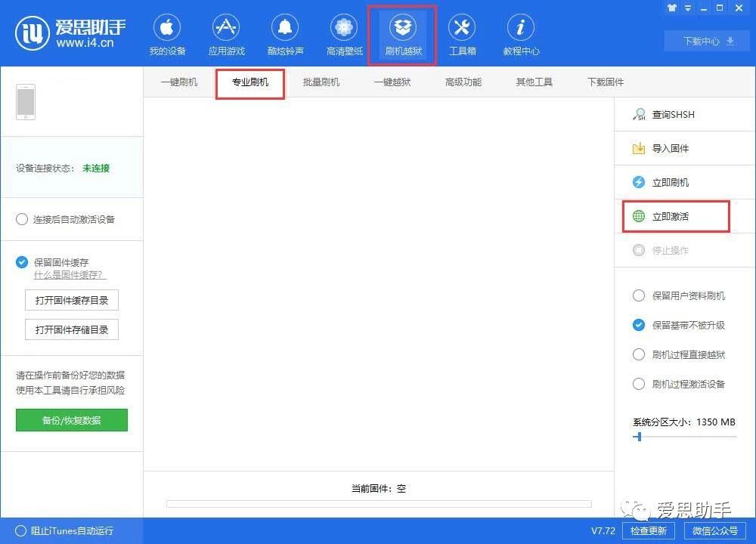
Task: Switch to the 下载固件 tab
Action: 605,82
